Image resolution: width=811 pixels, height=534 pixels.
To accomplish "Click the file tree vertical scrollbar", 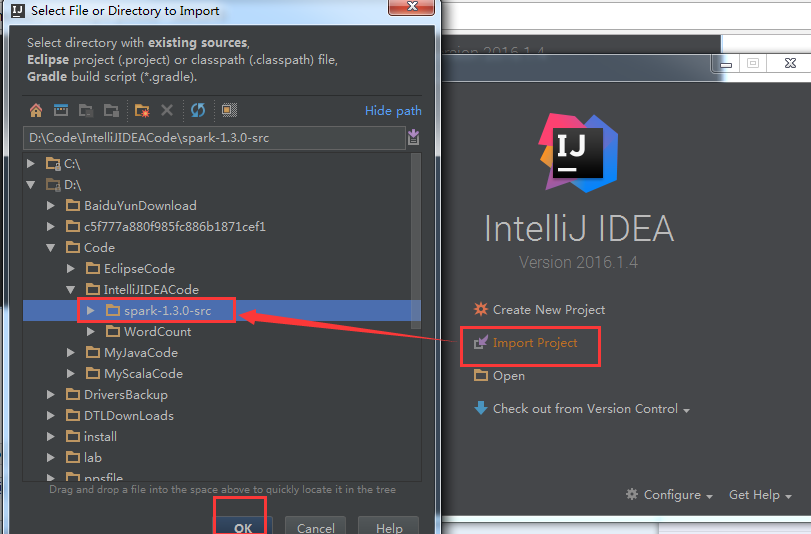I will click(416, 242).
